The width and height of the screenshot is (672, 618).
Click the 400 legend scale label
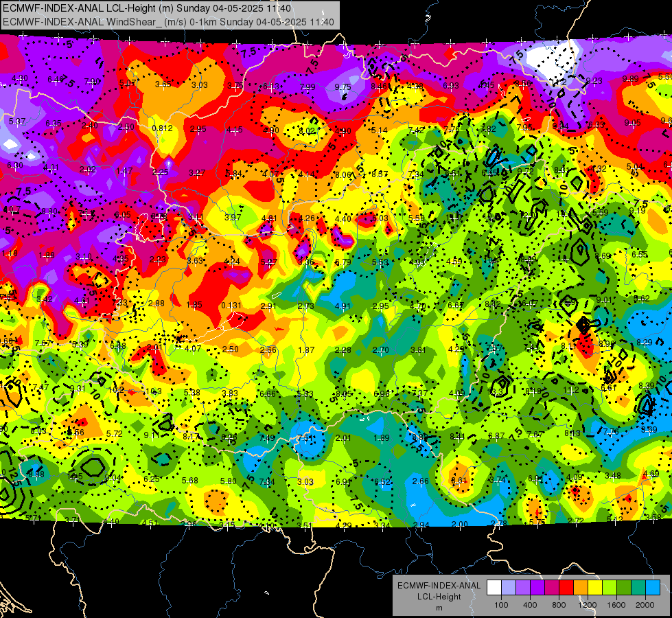tap(530, 605)
